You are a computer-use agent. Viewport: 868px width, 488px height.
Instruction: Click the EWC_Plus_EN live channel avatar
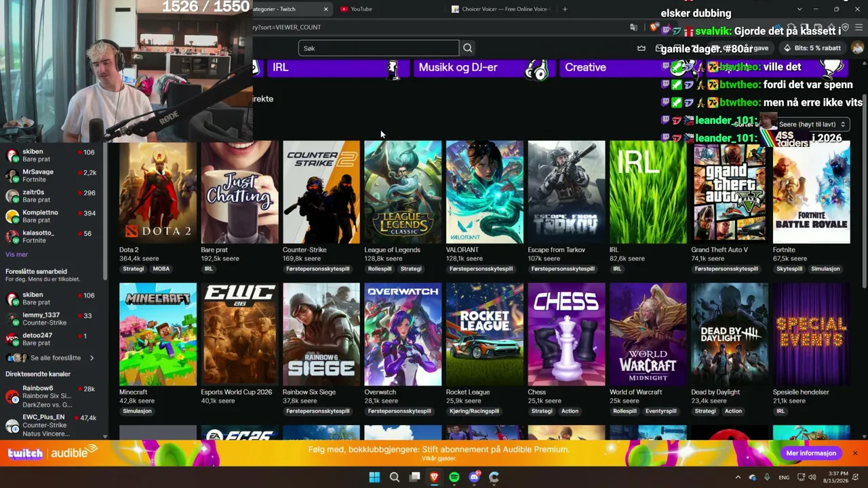pyautogui.click(x=12, y=426)
